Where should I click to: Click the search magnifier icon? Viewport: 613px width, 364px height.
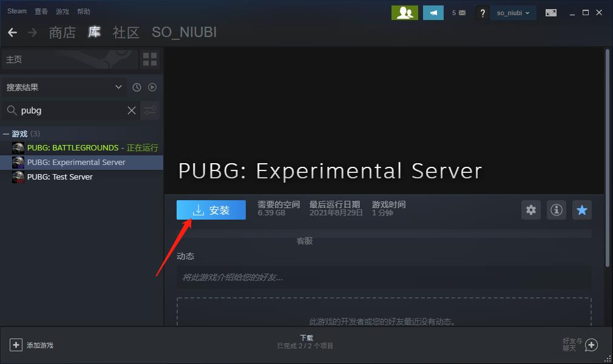(x=12, y=110)
